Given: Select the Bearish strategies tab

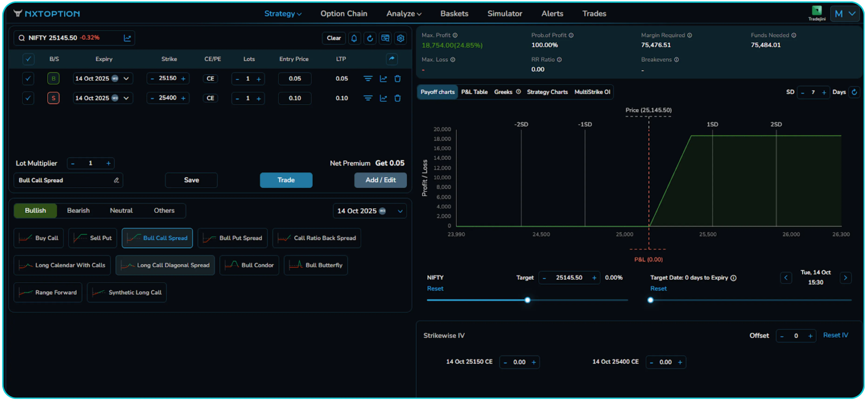Looking at the screenshot, I should coord(78,211).
